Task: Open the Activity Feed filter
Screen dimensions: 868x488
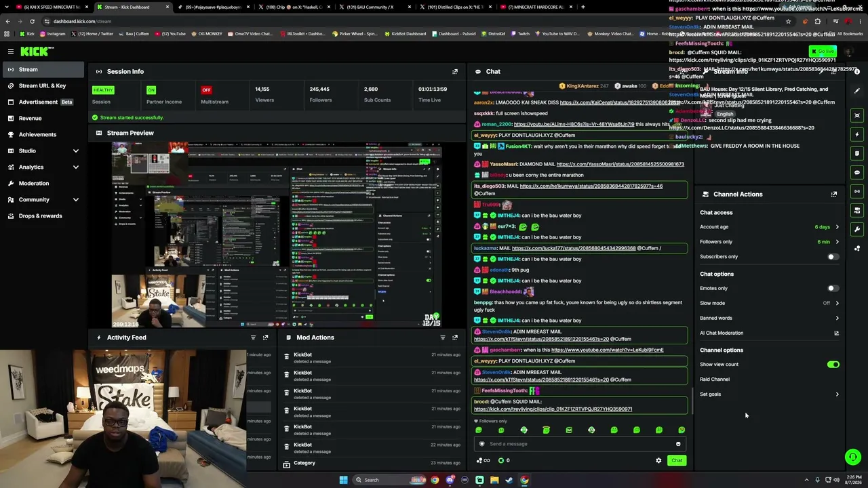Action: point(253,338)
